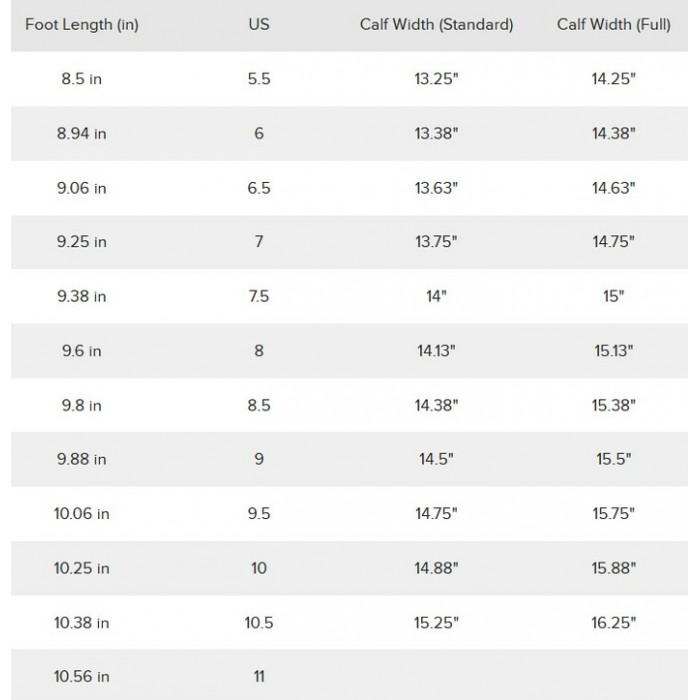Select the 15" full calf width cell
Image resolution: width=700 pixels, height=700 pixels.
(613, 296)
